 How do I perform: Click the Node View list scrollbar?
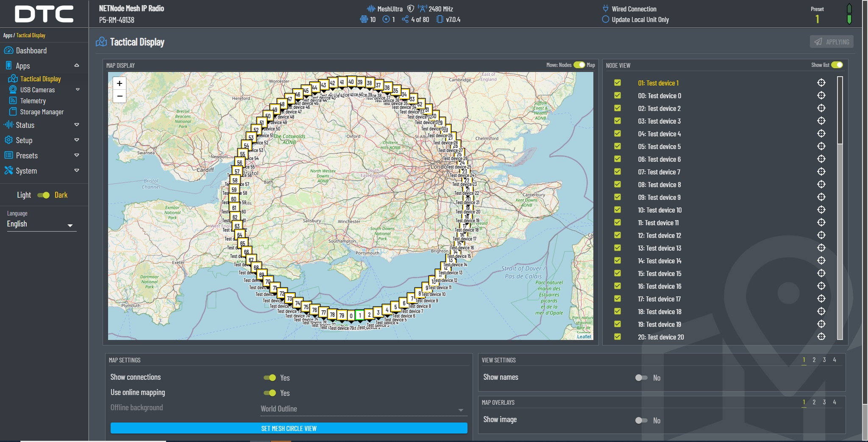840,110
